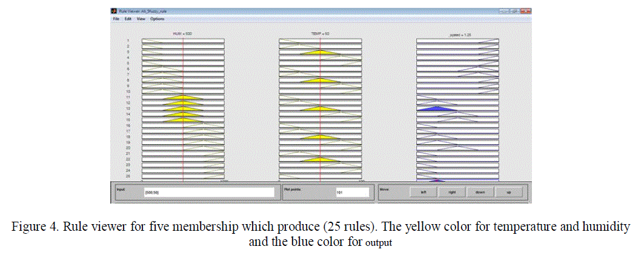Close the Rule Viewer window
Screen dimensions: 644x255
(x=527, y=11)
